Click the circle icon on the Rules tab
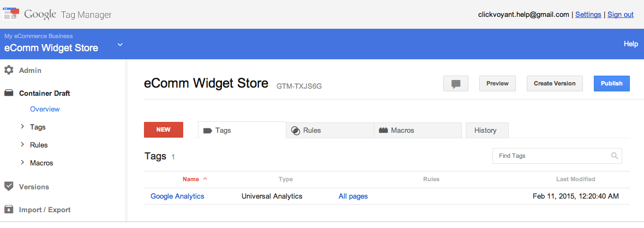This screenshot has width=644, height=228. point(296,131)
